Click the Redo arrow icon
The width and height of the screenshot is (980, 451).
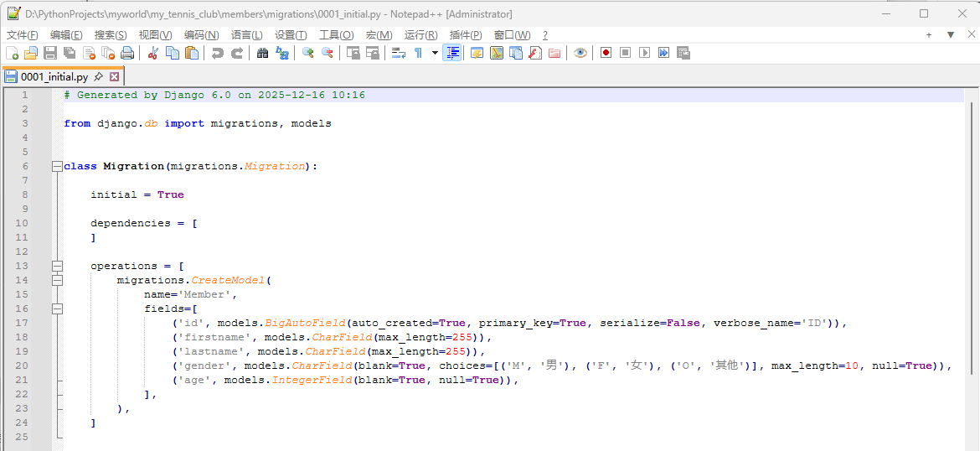236,53
